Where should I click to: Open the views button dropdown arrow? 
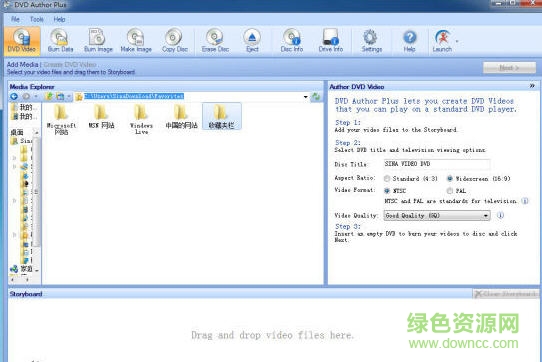[69, 96]
